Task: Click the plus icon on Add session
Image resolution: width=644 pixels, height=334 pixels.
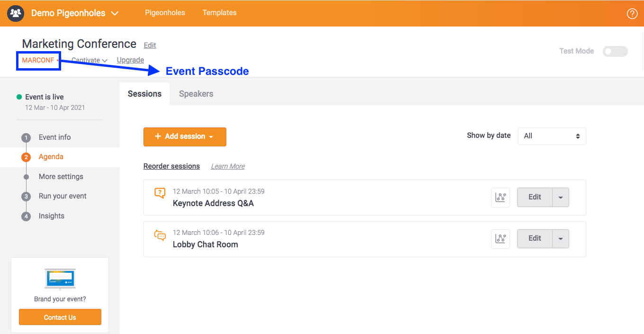Action: (x=157, y=136)
